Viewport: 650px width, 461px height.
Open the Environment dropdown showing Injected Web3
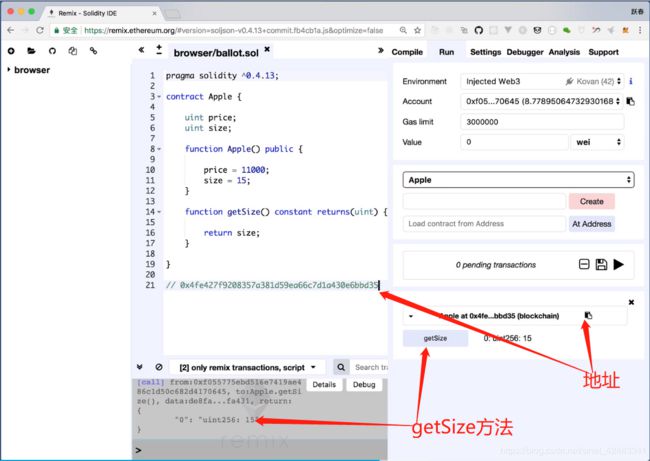click(x=542, y=81)
